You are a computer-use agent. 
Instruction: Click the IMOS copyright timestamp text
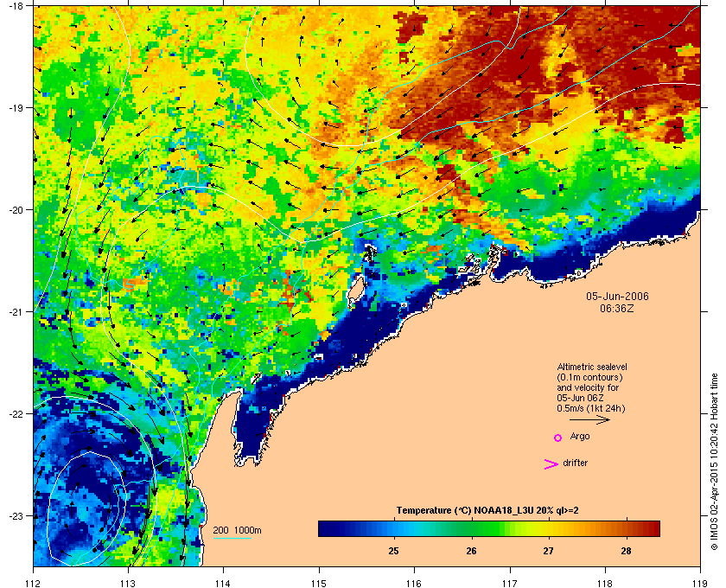715,463
